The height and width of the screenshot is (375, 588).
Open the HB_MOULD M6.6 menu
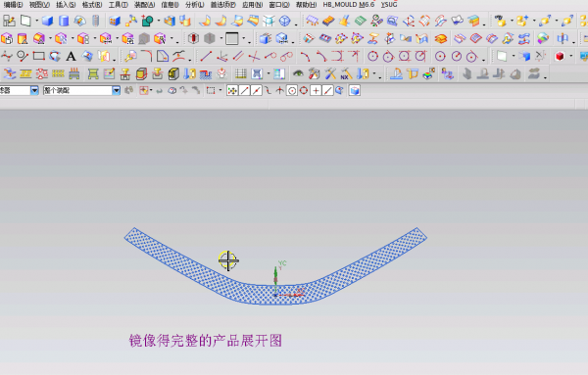coord(348,5)
